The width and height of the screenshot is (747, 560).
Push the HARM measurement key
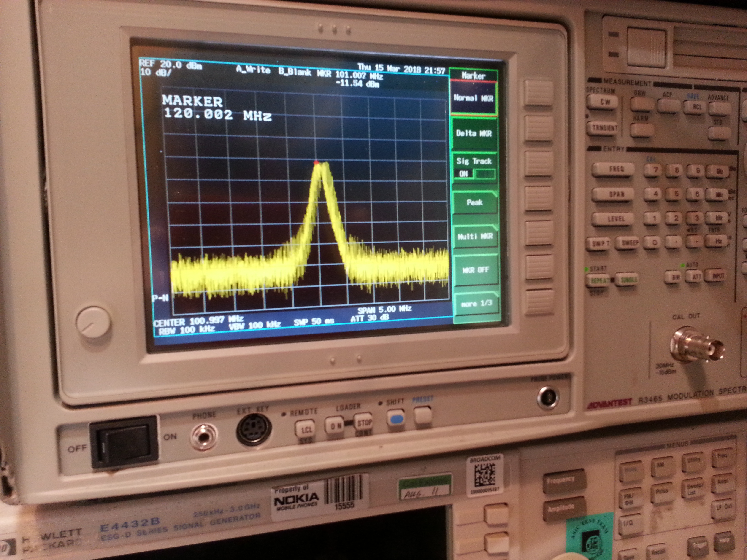pyautogui.click(x=642, y=130)
